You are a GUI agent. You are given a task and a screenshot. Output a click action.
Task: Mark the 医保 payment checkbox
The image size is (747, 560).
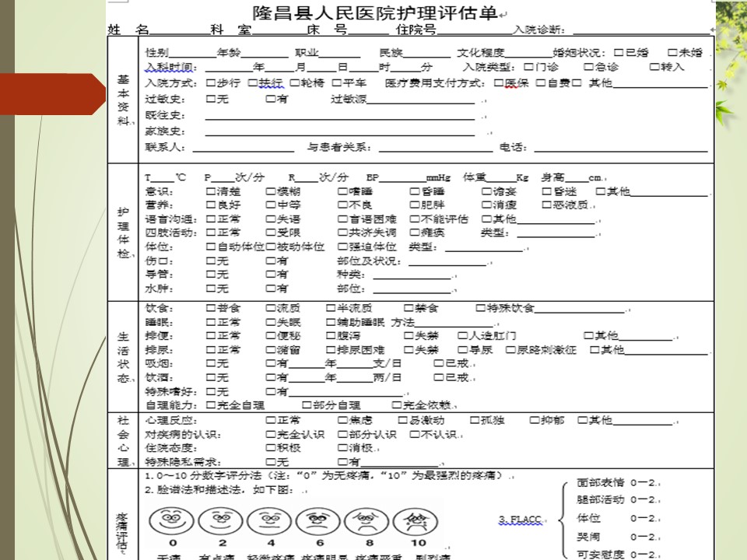499,83
